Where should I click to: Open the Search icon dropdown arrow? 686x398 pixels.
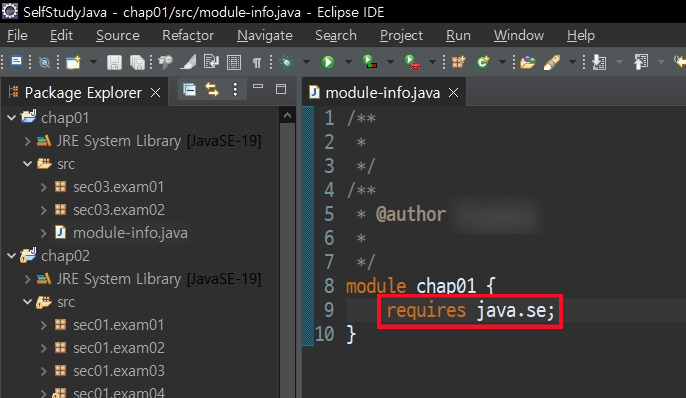click(572, 63)
